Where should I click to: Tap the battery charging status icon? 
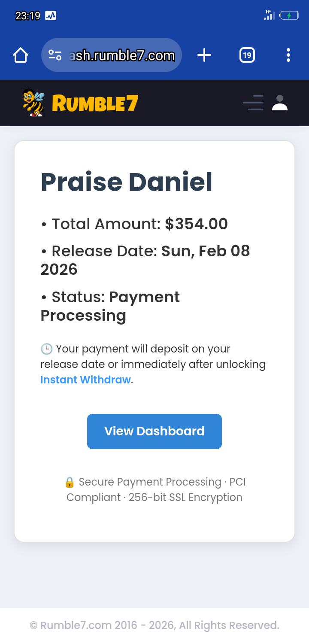point(289,16)
